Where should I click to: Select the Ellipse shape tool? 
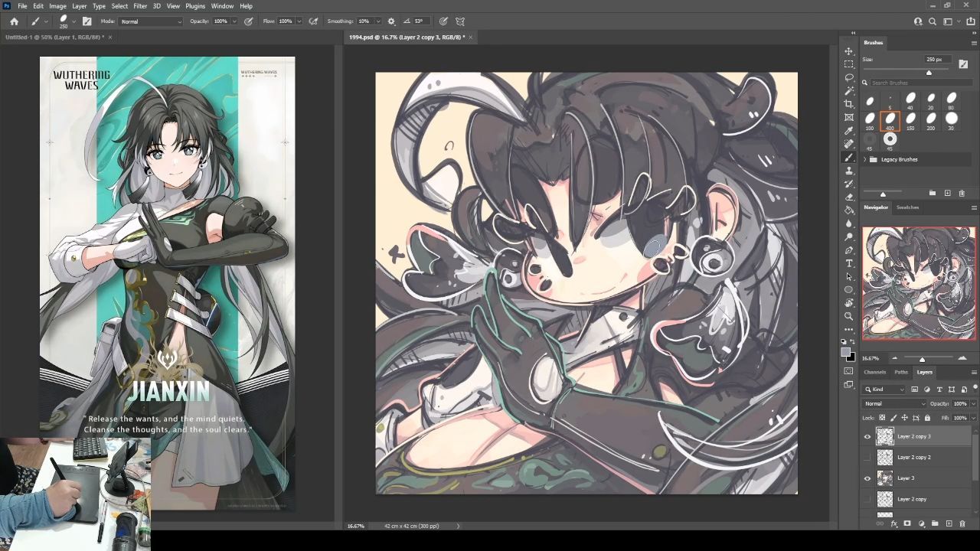pyautogui.click(x=849, y=290)
